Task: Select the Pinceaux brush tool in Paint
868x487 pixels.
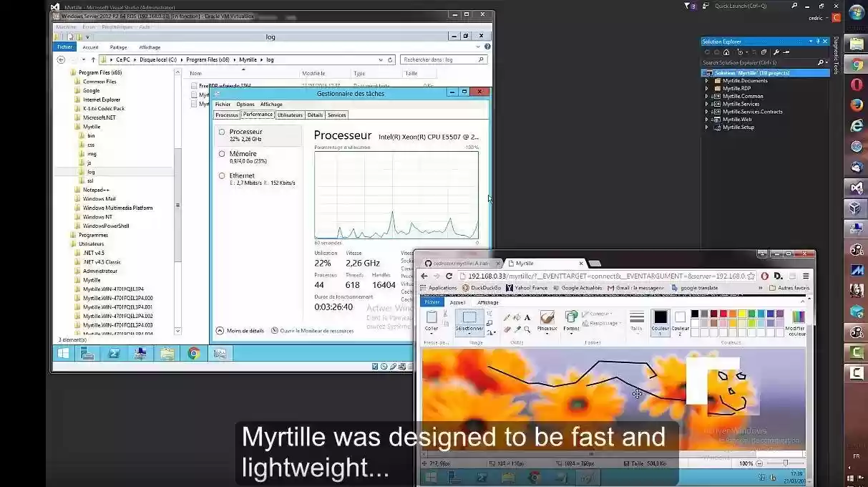Action: [547, 320]
